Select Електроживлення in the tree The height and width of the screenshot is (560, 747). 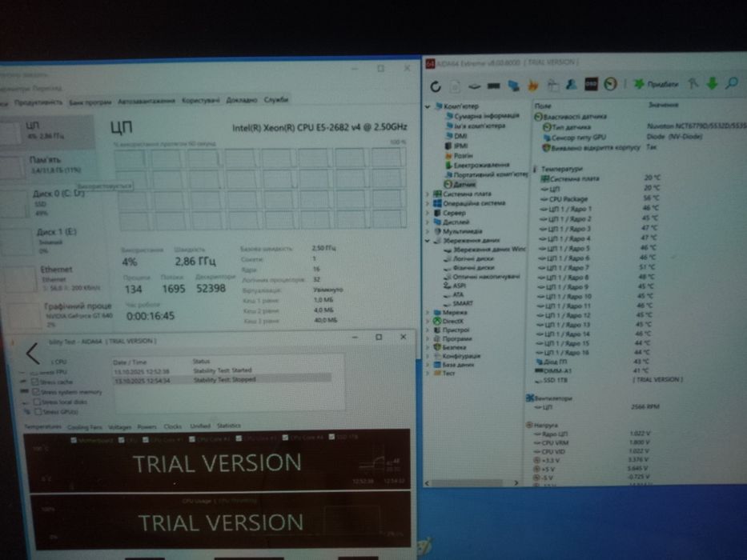[x=477, y=165]
